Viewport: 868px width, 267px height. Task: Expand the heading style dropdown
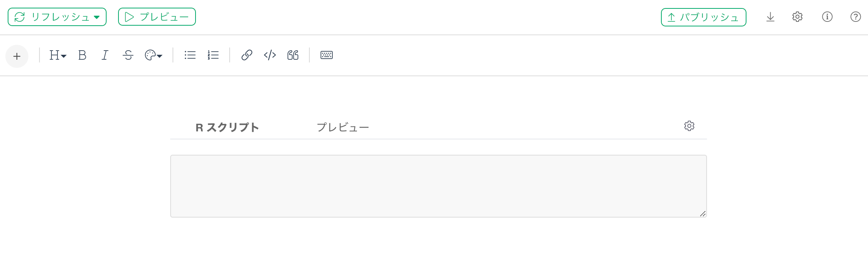(58, 55)
